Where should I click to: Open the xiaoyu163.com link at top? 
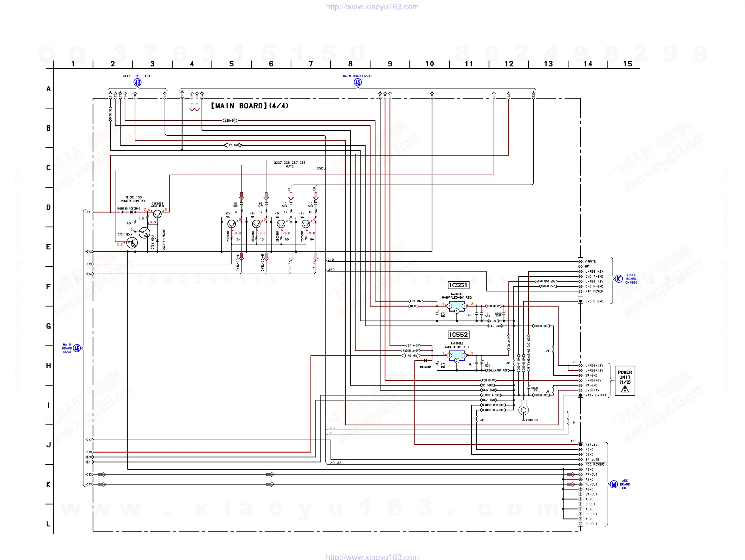[x=372, y=7]
